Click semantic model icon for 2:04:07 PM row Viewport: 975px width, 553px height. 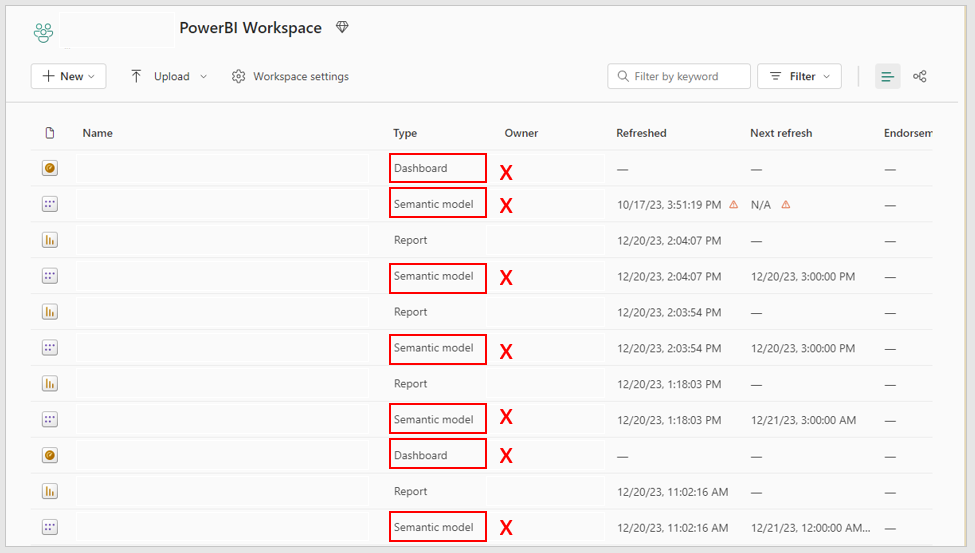tap(50, 276)
